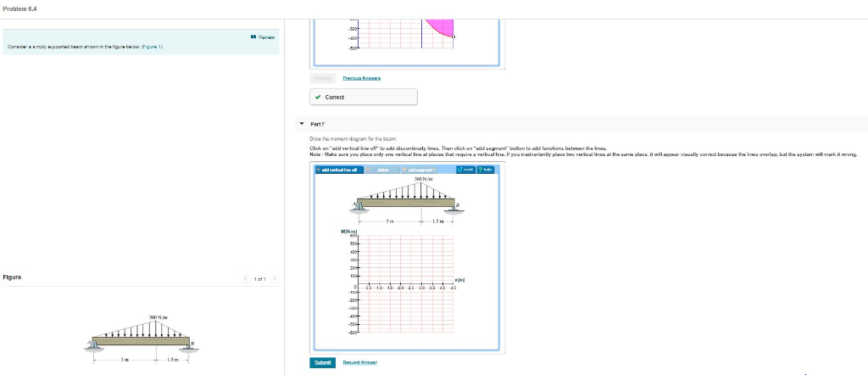Screen dimensions: 868x375
Task: Click the 'Figure' panel heading
Action: tap(12, 277)
